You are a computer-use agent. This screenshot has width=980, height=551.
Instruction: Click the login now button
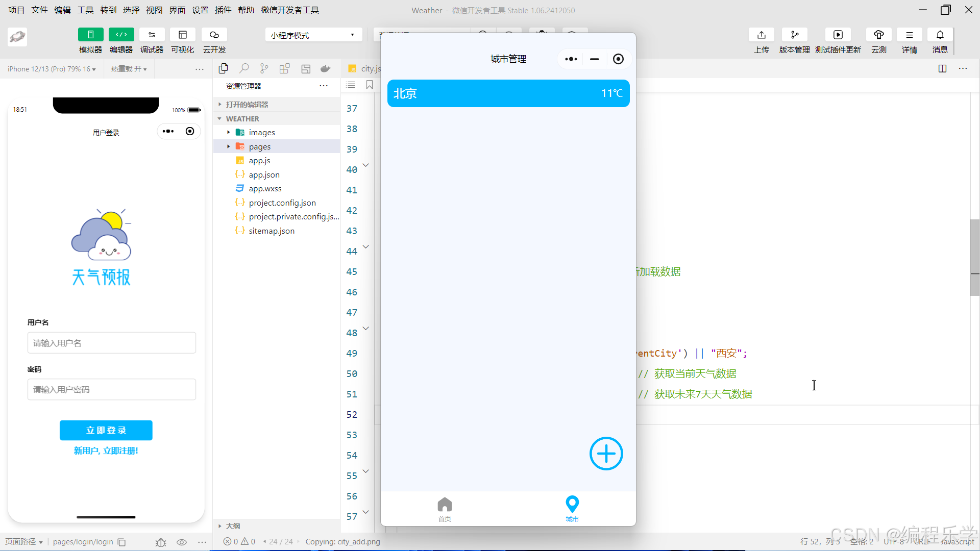(x=106, y=430)
